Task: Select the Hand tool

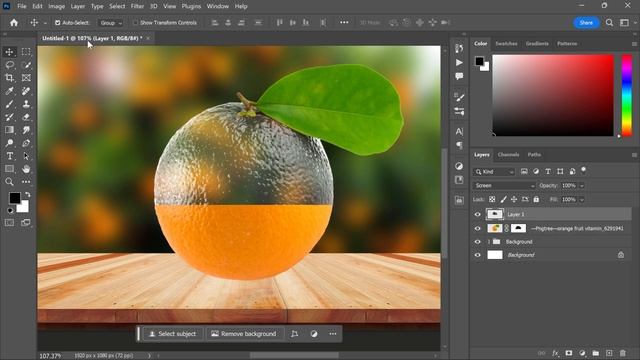Action: [x=26, y=169]
